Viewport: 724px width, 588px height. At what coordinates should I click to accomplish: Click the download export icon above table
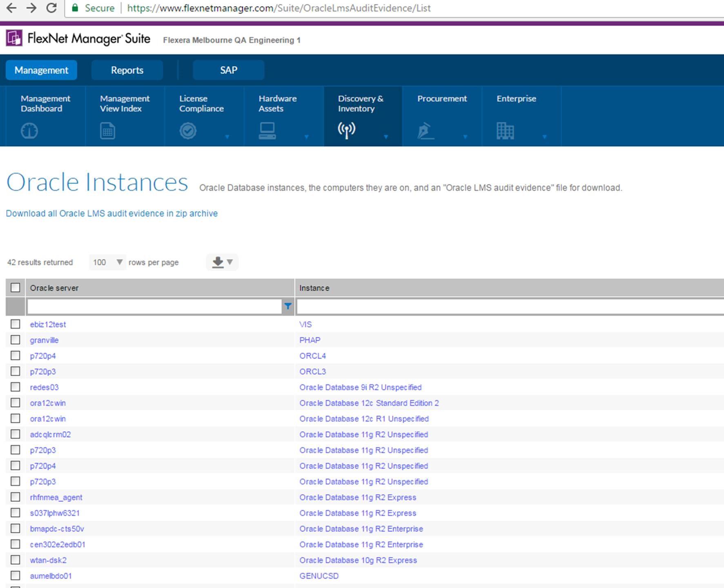click(218, 262)
